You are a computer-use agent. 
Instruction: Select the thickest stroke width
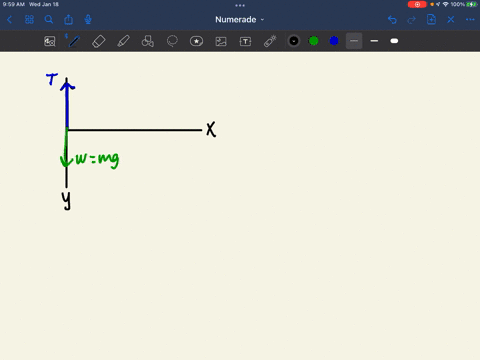click(394, 41)
